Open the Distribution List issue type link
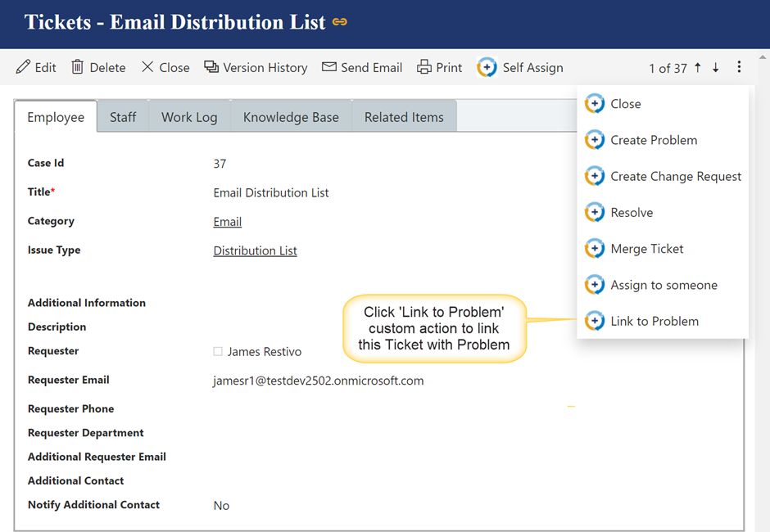Viewport: 770px width, 532px height. [255, 250]
